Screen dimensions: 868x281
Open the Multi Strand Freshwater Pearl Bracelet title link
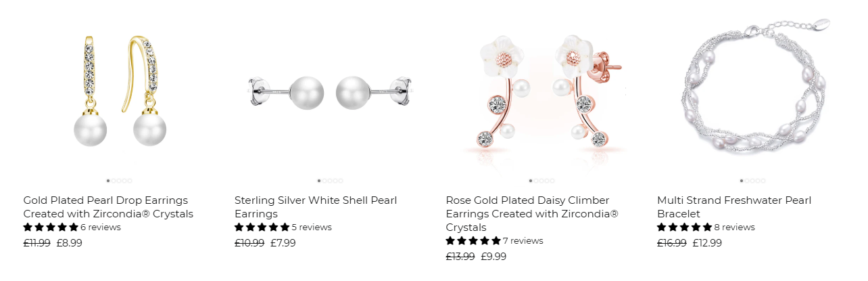pos(734,207)
